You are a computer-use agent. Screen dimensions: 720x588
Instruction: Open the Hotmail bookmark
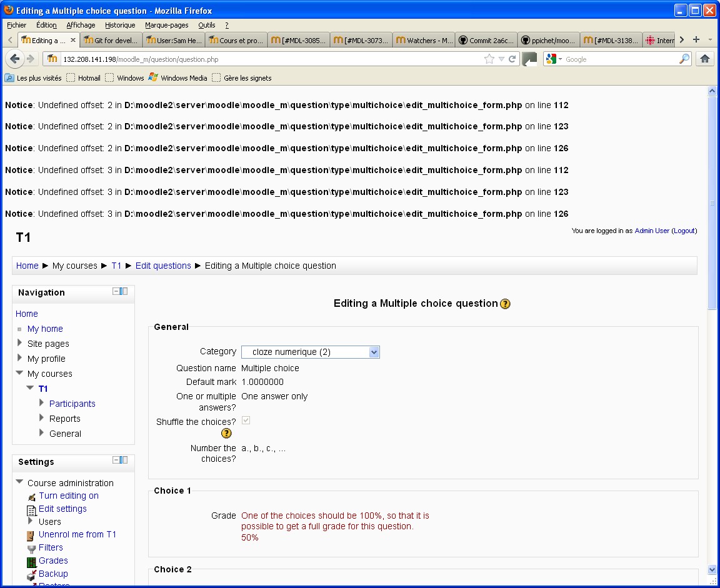[83, 78]
